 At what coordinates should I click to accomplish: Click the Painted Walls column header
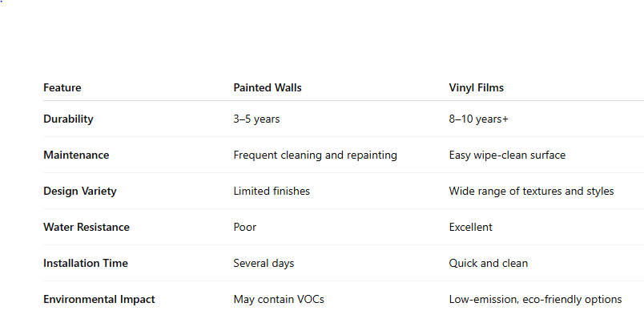(266, 87)
